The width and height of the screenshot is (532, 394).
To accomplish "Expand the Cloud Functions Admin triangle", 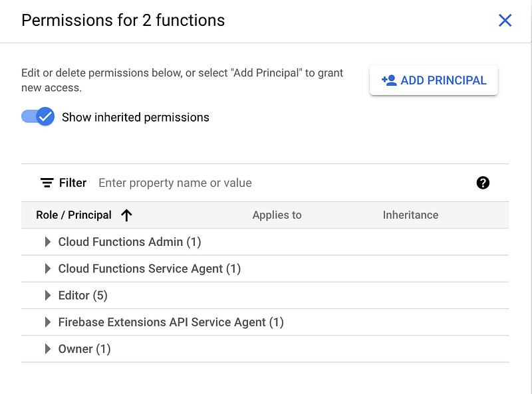I will [48, 242].
